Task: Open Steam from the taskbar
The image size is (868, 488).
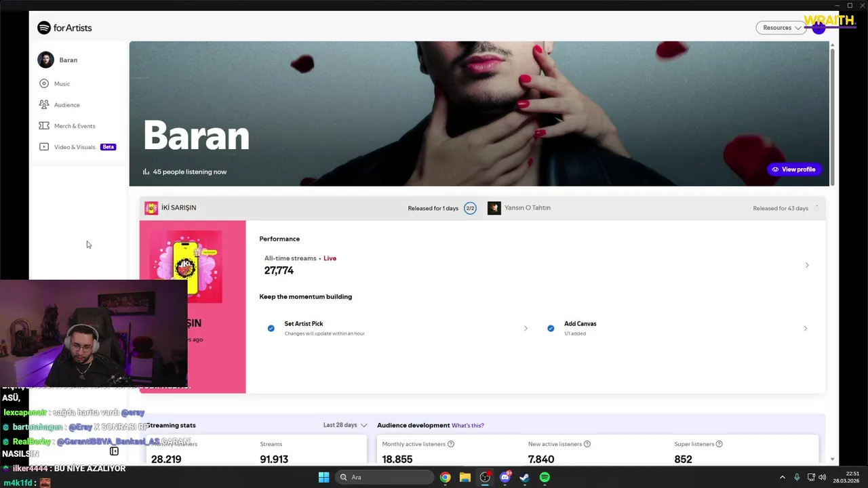Action: (524, 477)
